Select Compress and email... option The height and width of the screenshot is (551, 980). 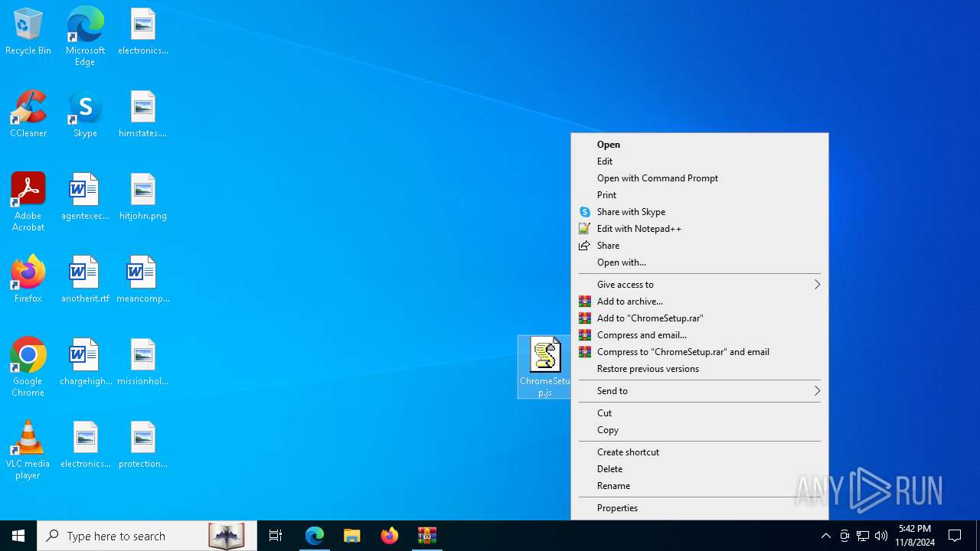pos(700,335)
